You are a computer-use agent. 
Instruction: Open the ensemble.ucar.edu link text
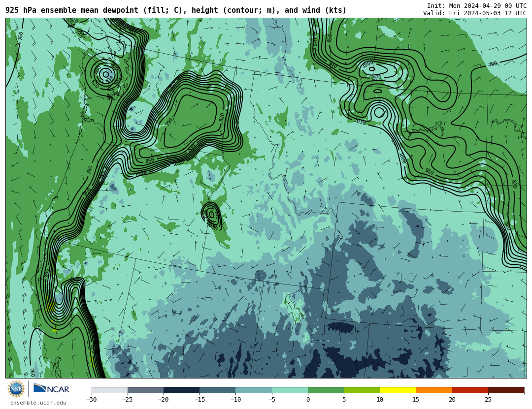click(x=38, y=403)
